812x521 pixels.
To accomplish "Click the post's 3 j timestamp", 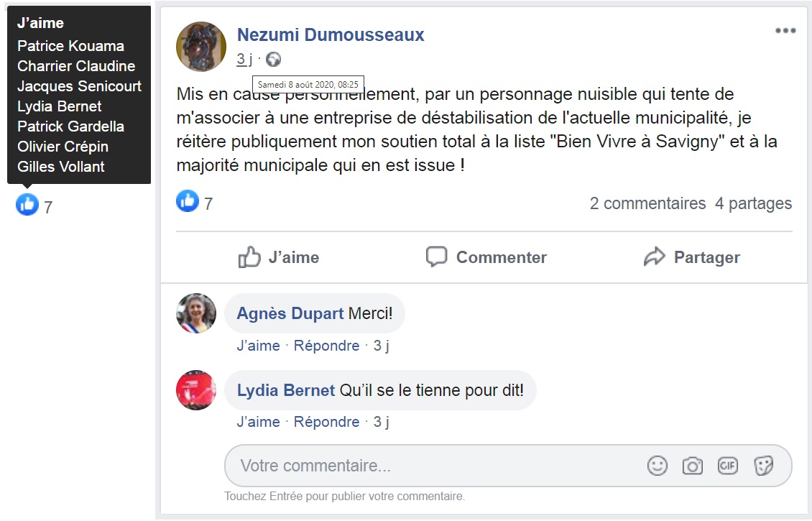I will coord(244,60).
